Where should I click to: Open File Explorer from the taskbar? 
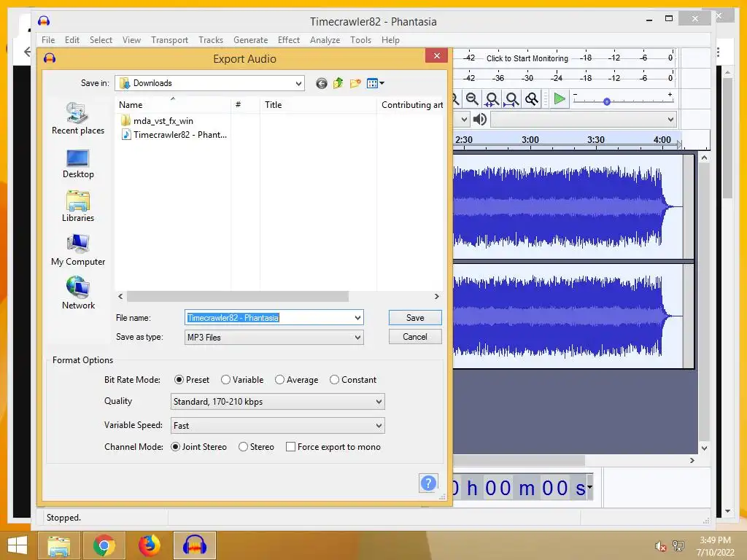(58, 545)
